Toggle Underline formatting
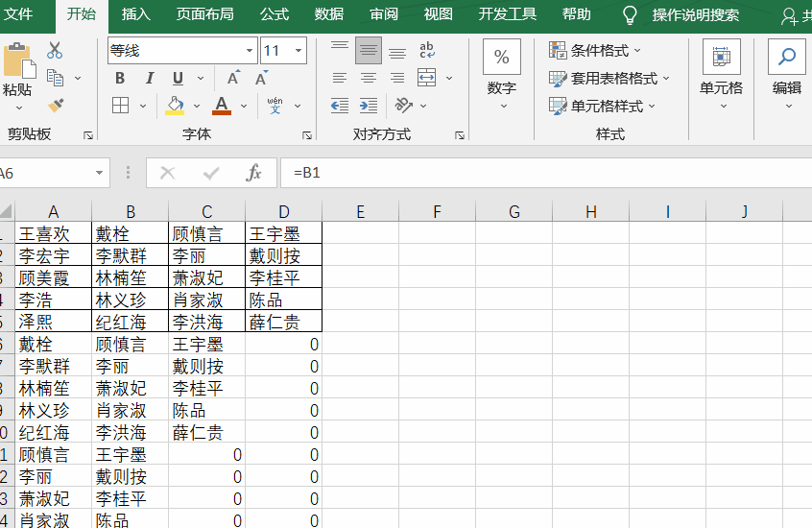The height and width of the screenshot is (528, 812). tap(178, 79)
